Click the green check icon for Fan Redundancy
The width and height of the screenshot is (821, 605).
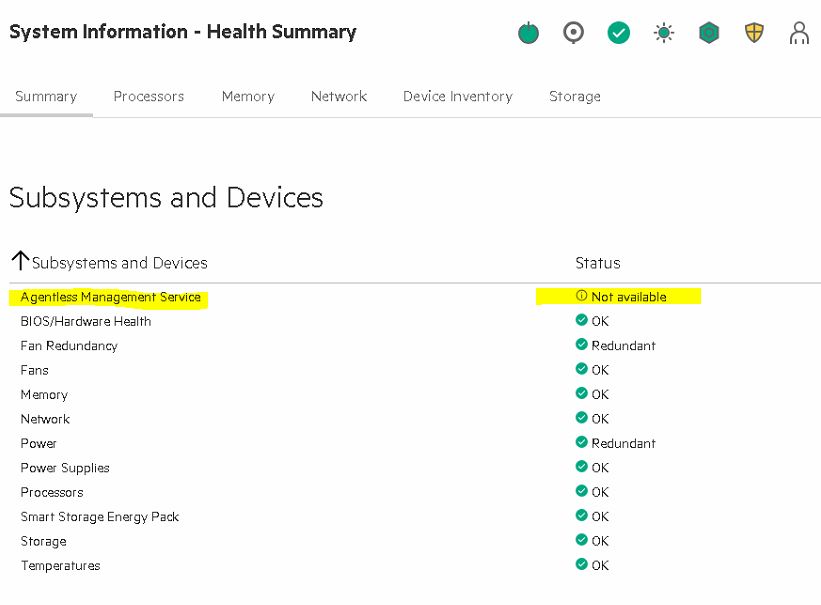[x=581, y=344]
